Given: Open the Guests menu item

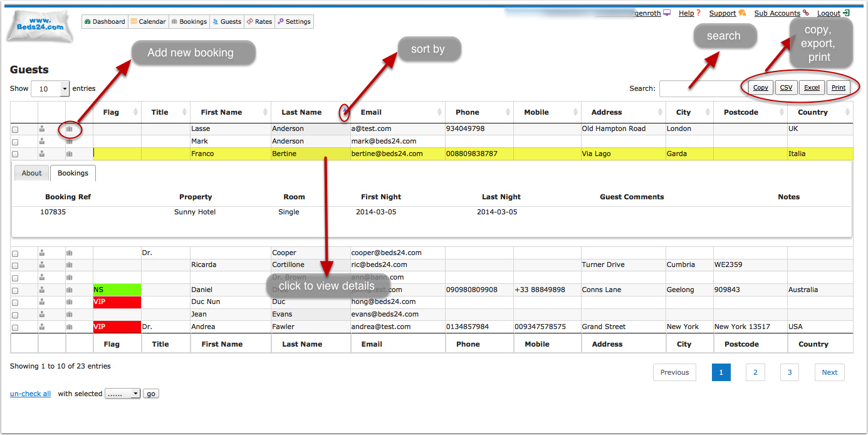Looking at the screenshot, I should 227,22.
